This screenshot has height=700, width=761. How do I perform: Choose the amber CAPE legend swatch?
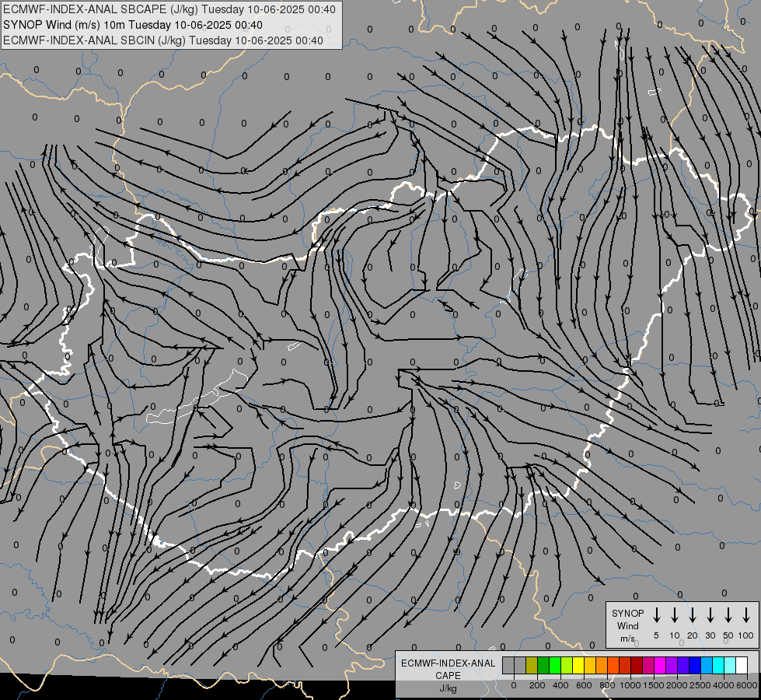(590, 665)
